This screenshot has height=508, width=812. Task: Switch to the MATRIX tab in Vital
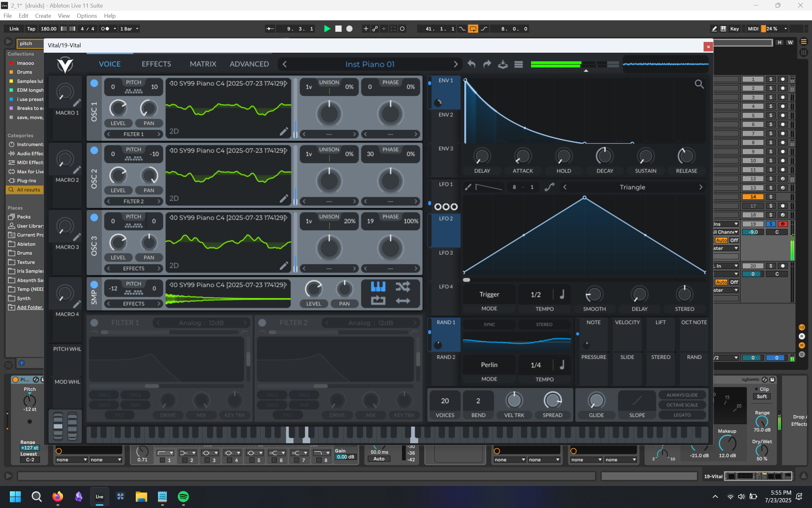pos(203,64)
